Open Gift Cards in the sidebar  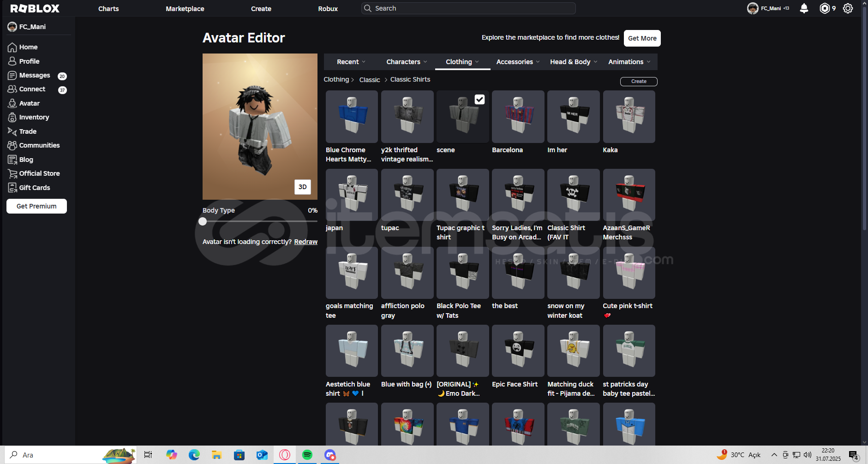[x=29, y=188]
